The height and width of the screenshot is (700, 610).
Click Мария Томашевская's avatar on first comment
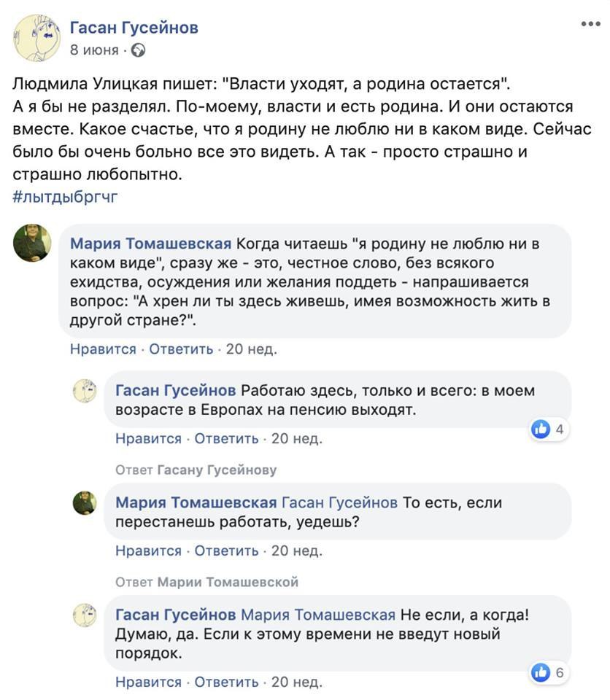coord(33,243)
